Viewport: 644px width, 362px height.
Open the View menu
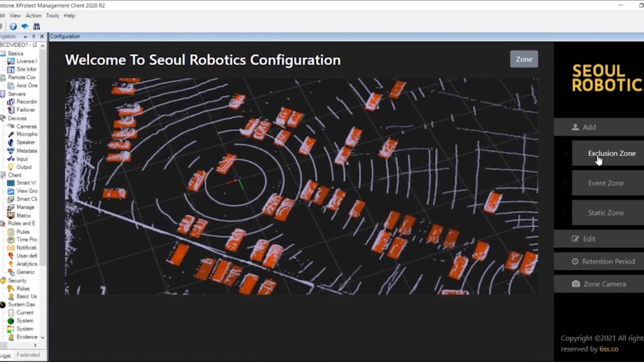(15, 16)
